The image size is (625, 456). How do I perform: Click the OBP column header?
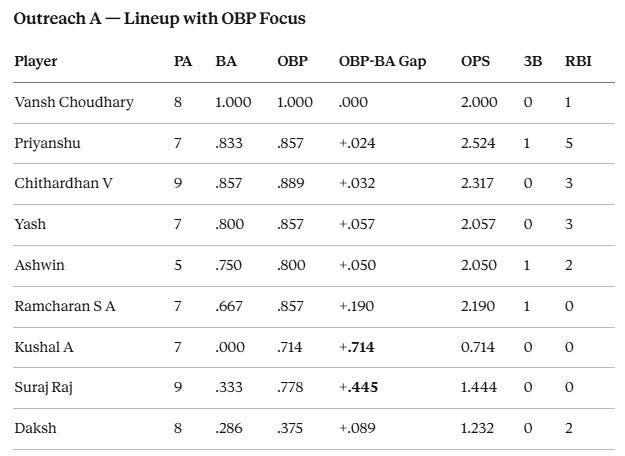[292, 61]
